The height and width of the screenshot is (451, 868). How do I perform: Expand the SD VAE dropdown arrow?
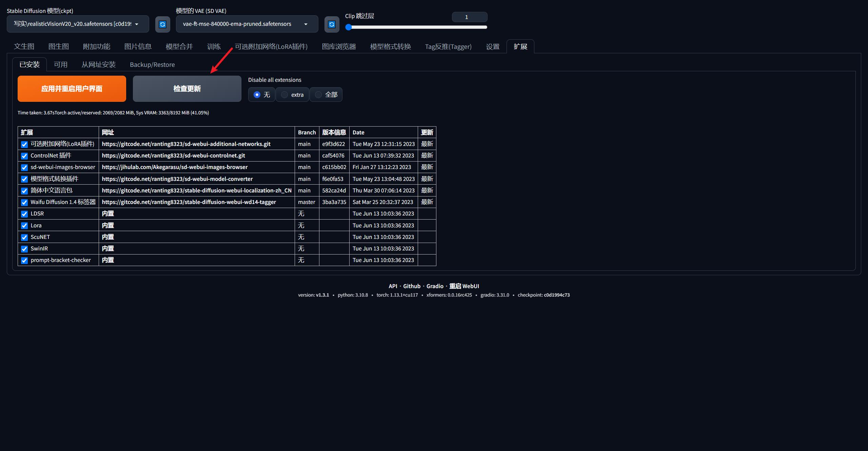coord(306,24)
